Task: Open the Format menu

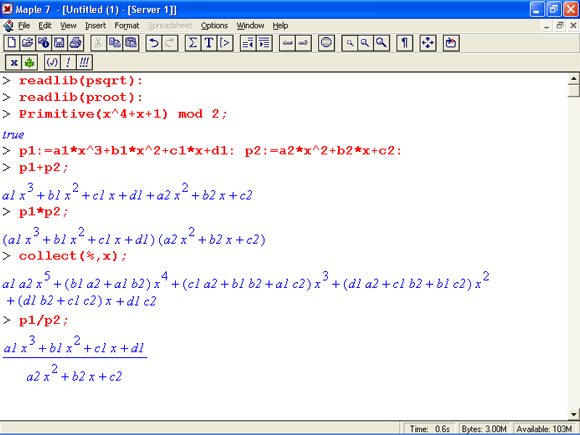Action: click(127, 26)
